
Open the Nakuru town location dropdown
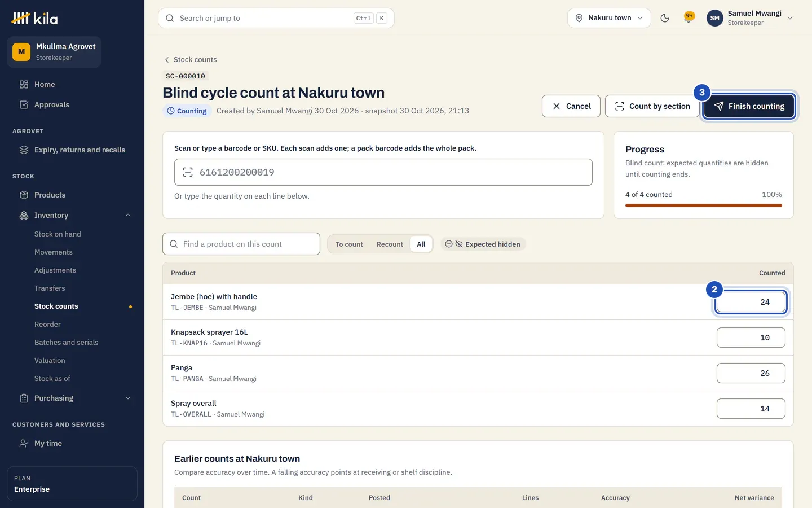point(609,18)
